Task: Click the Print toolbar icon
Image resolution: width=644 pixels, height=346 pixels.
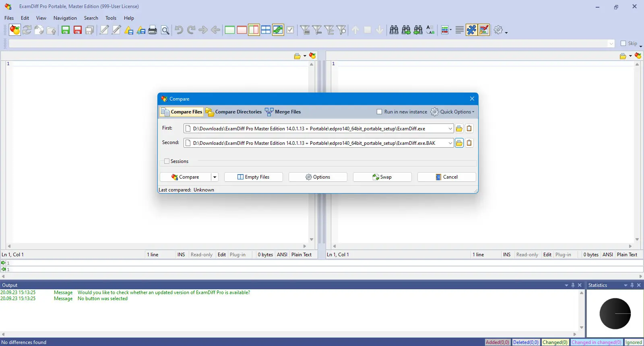Action: pyautogui.click(x=153, y=30)
